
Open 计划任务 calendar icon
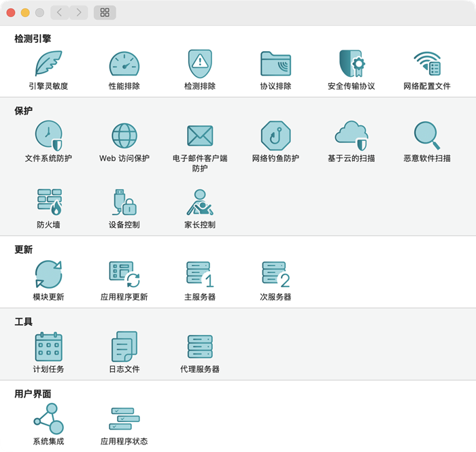pyautogui.click(x=48, y=346)
